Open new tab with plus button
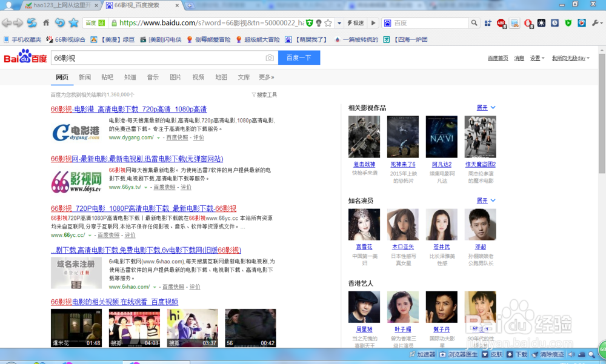The image size is (606, 364). pos(190,5)
